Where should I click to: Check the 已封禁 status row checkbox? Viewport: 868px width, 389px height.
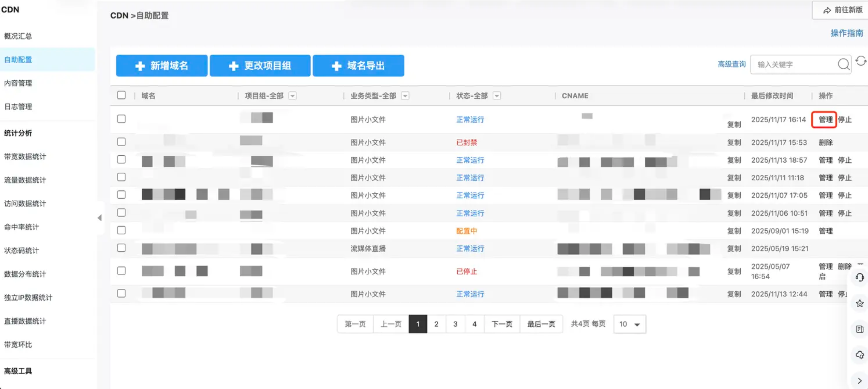tap(121, 142)
